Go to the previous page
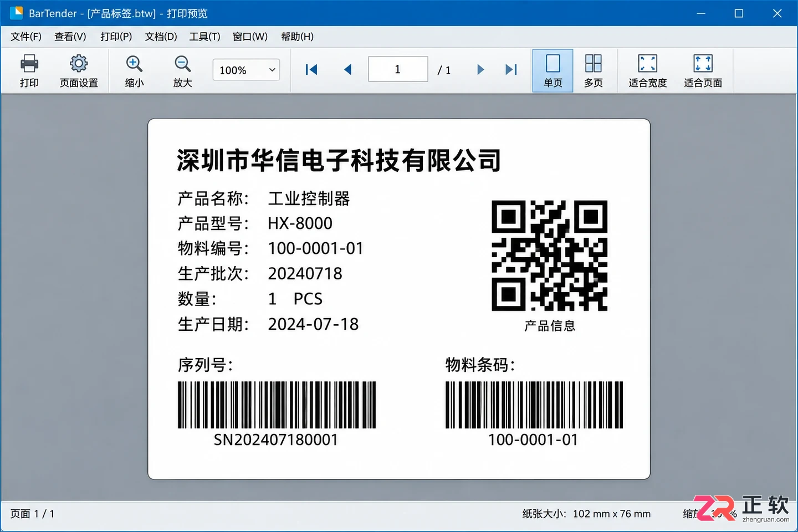The height and width of the screenshot is (532, 798). coord(348,69)
